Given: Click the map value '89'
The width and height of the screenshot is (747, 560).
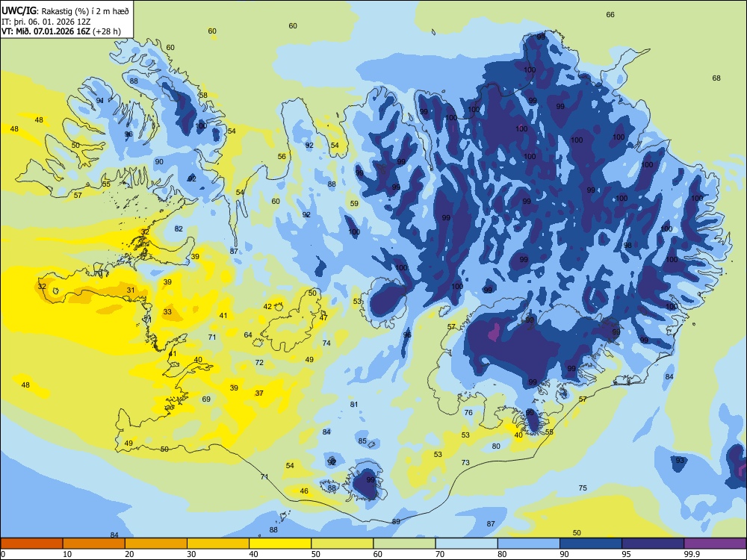Looking at the screenshot, I should 397,522.
